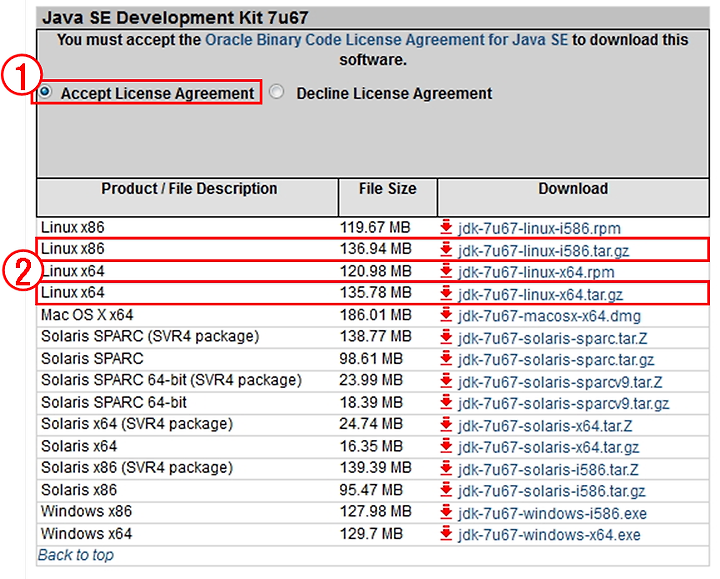
Task: Download jdk-7u67-windows-x64.exe installer link
Action: coord(549,535)
